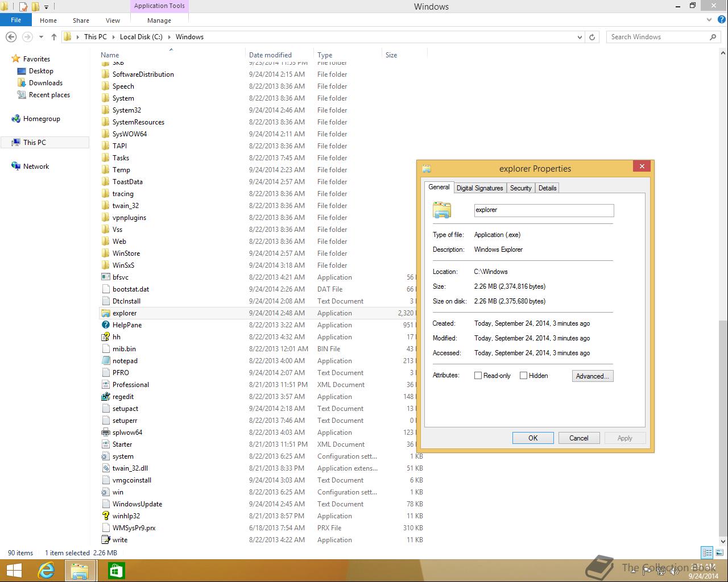Select the system configuration file icon
The width and height of the screenshot is (728, 582).
(x=105, y=456)
